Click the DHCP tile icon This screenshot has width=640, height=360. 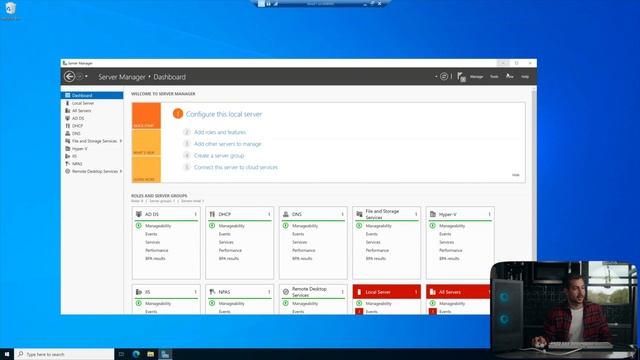point(212,214)
